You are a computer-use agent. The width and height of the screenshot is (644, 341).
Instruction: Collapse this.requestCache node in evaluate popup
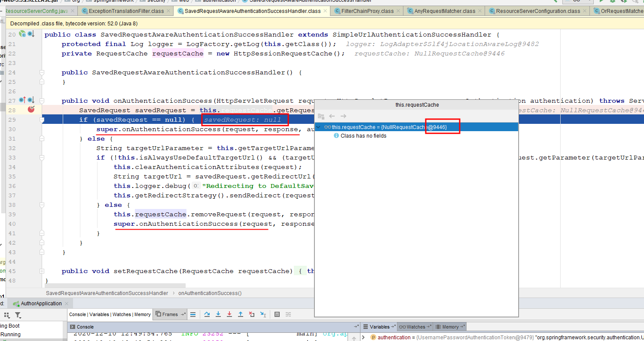point(319,127)
